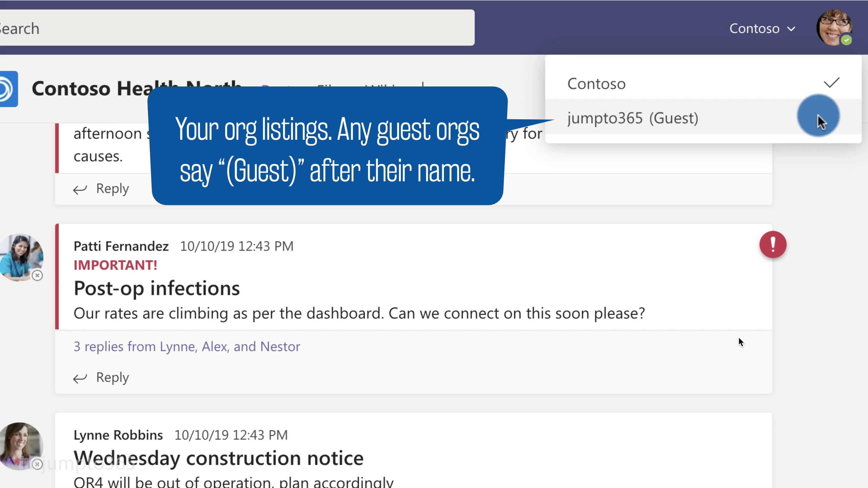Screen dimensions: 868x488
Task: Click the status badge on Patti's avatar
Action: pyautogui.click(x=37, y=276)
